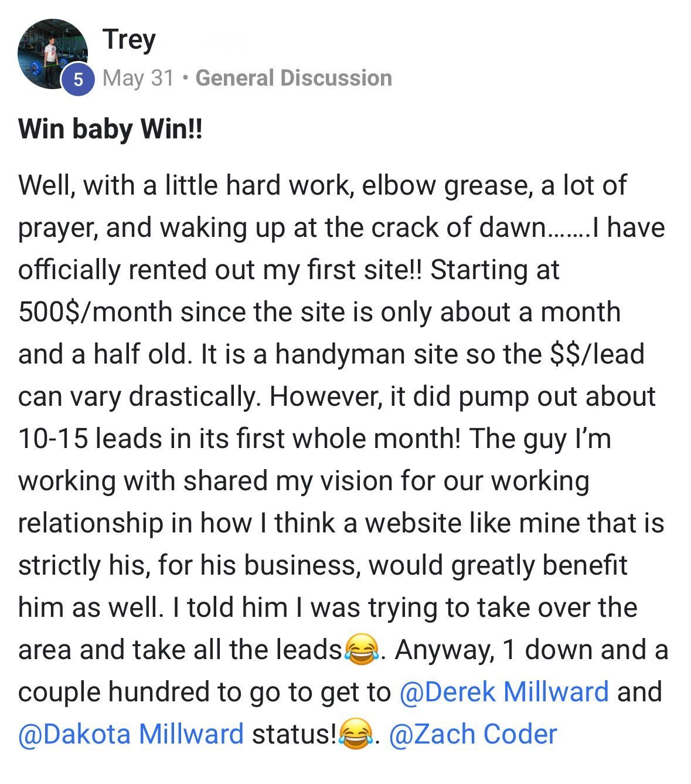Click the laughing emoji after 'status!'
Image resolution: width=691 pixels, height=784 pixels.
coord(356,735)
